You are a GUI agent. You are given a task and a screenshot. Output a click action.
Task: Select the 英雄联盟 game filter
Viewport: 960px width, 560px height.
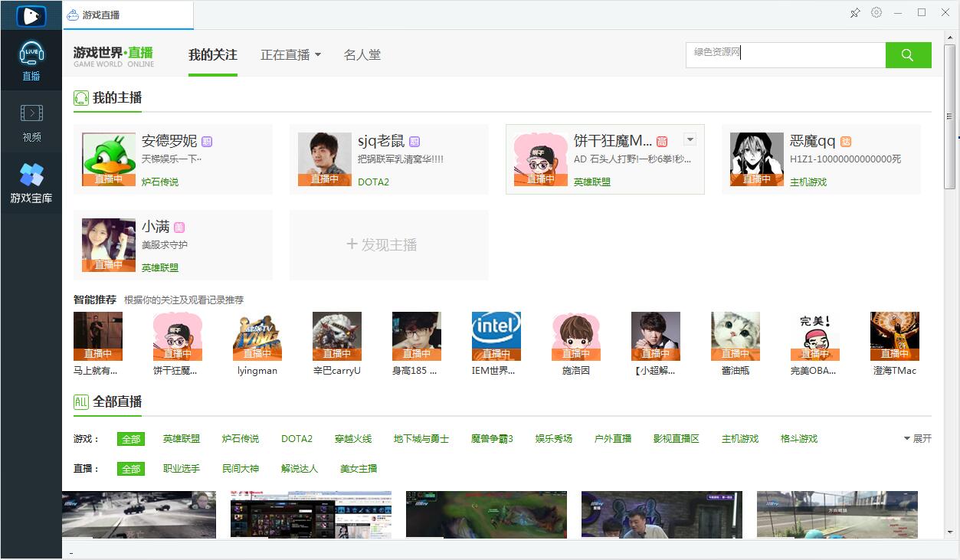click(x=182, y=439)
